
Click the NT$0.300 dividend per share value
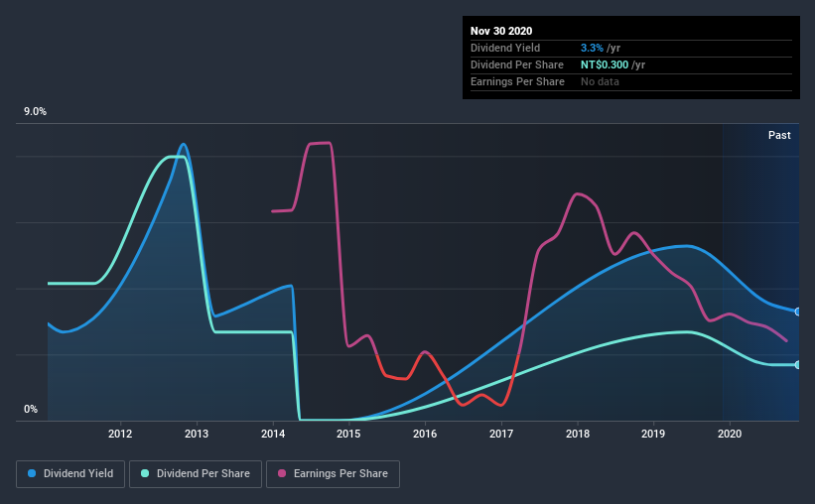[x=605, y=64]
